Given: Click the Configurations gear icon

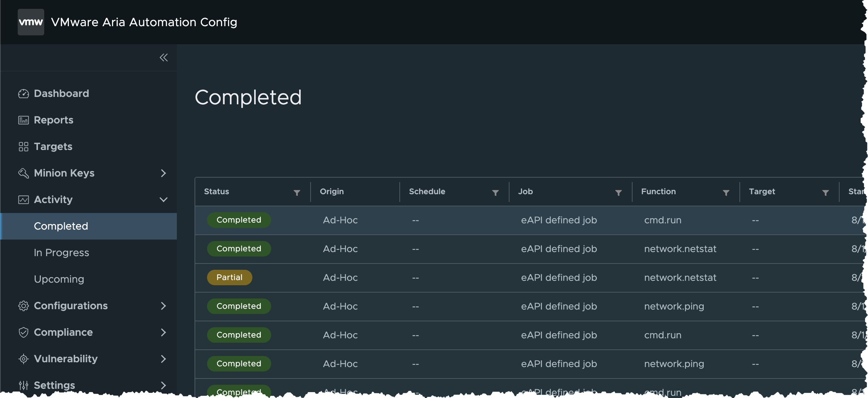Looking at the screenshot, I should (24, 306).
